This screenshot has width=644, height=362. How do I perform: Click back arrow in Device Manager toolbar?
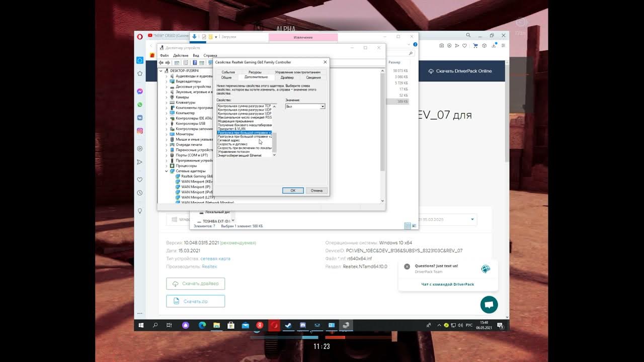pyautogui.click(x=161, y=63)
